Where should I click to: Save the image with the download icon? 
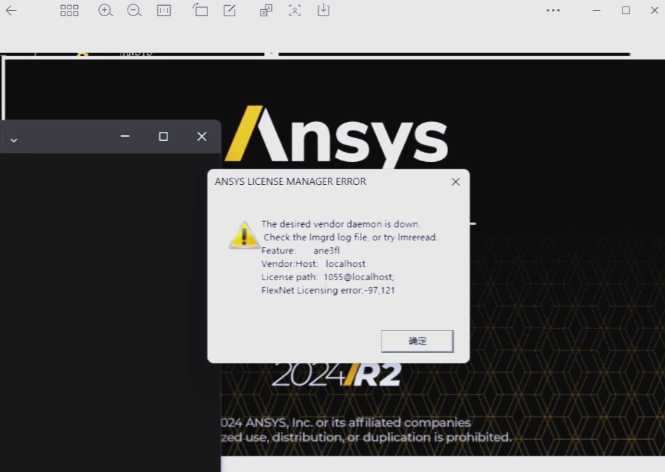pos(323,10)
